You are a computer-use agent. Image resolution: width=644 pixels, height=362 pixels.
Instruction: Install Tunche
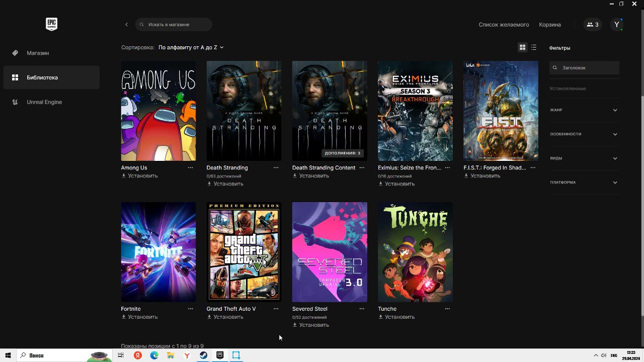click(396, 317)
